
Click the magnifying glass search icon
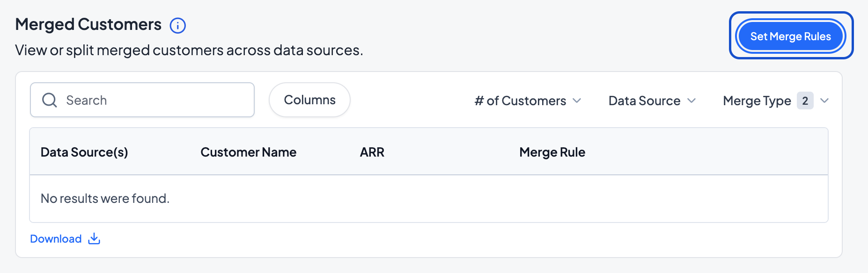[x=50, y=100]
